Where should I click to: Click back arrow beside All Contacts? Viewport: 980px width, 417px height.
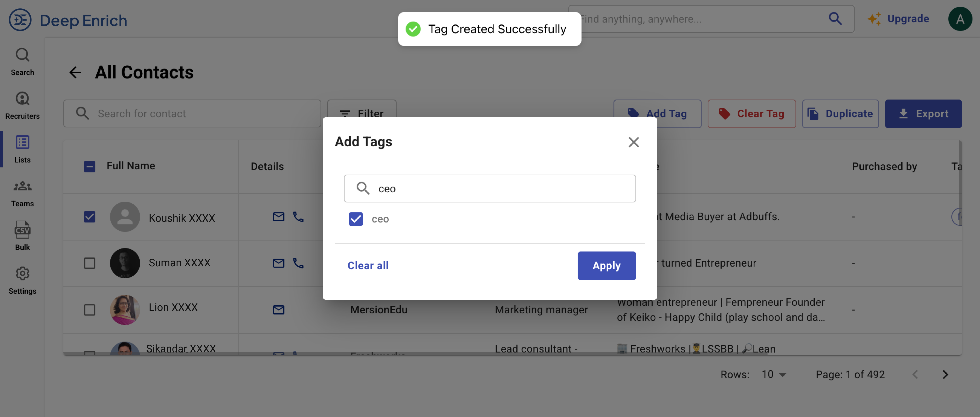point(75,72)
